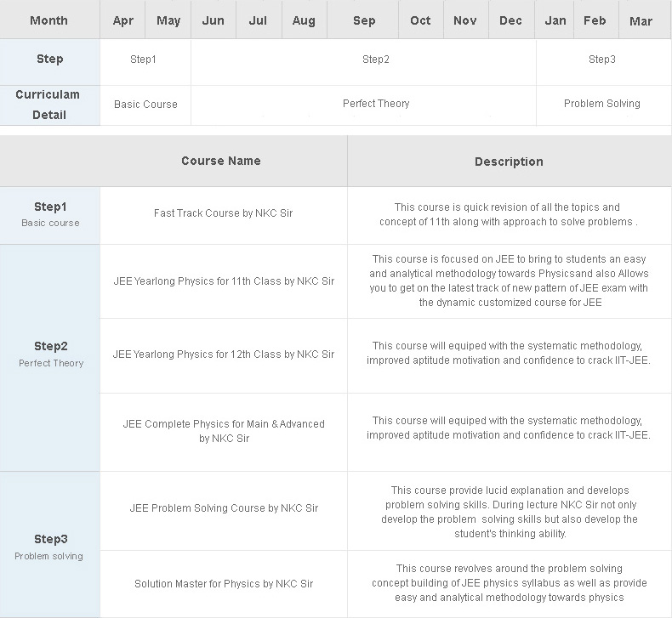Click the Step3 cell under Jan-Mar

[604, 62]
